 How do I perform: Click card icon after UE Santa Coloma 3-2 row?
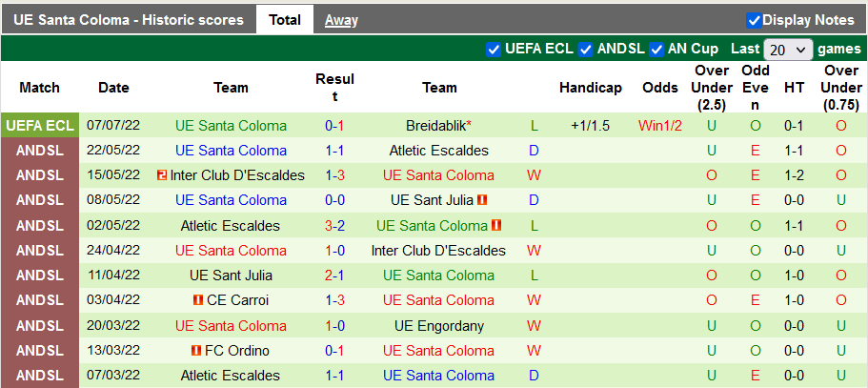tap(496, 226)
